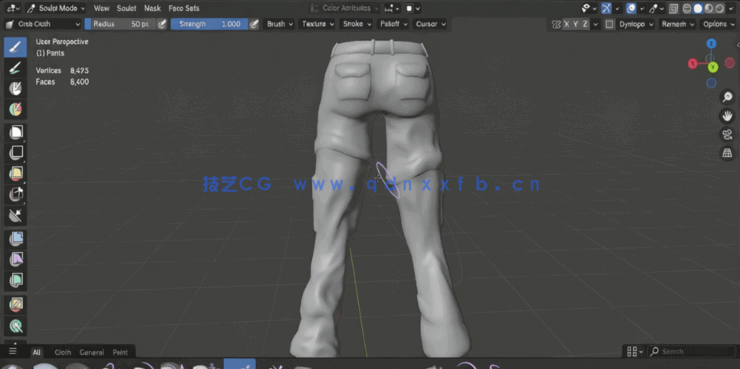Open the Remesh dropdown

(x=678, y=24)
